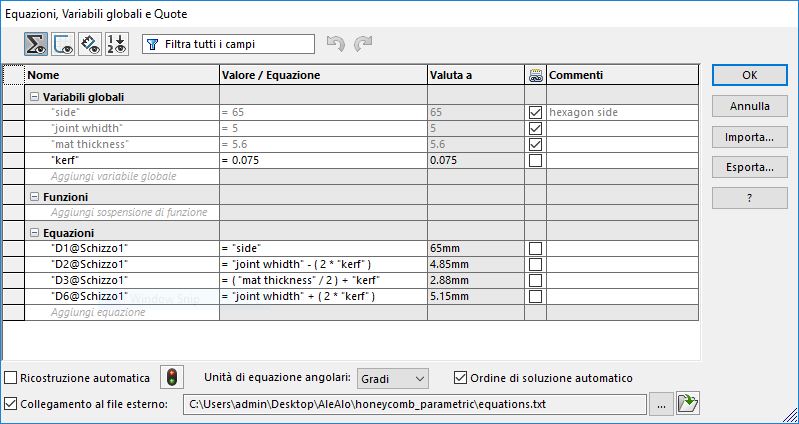Uncheck link box for "side" variable
799x424 pixels.
[535, 113]
